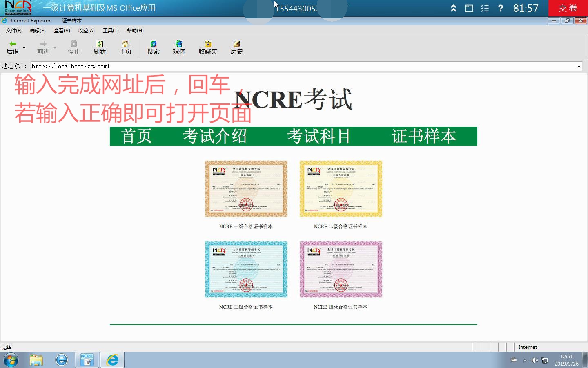Go to the home page via 主页
This screenshot has height=368, width=588.
pyautogui.click(x=125, y=47)
